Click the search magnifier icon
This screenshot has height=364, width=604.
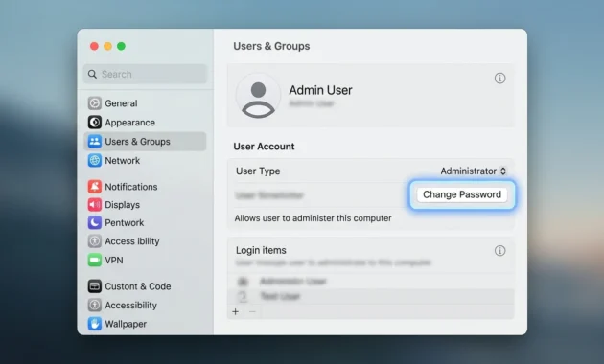pos(92,74)
